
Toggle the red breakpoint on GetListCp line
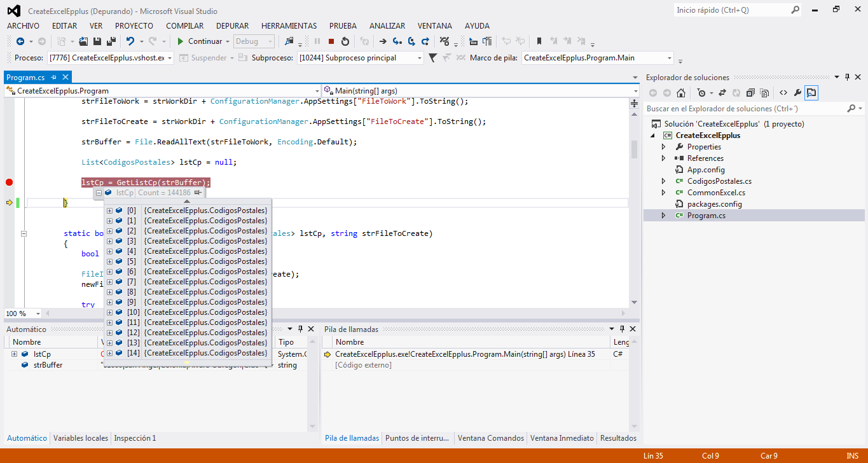tap(9, 183)
